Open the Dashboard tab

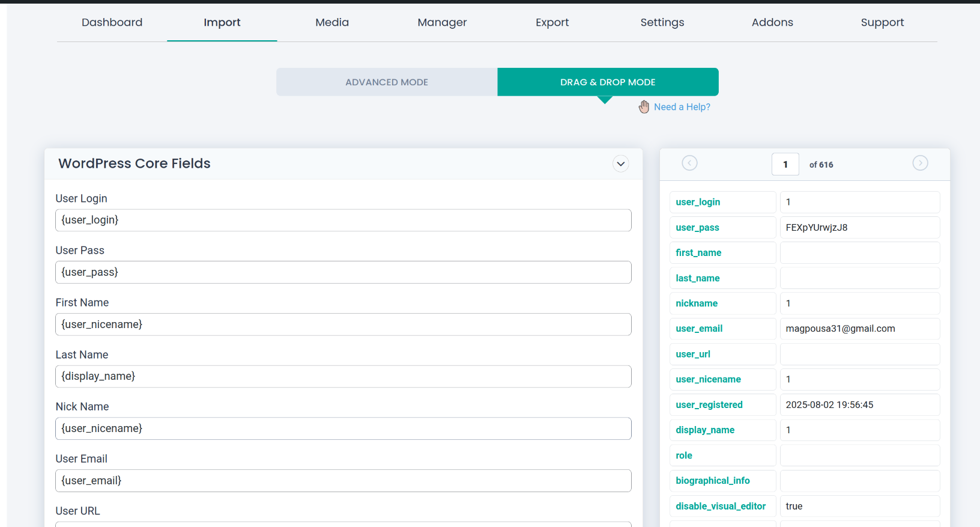112,23
